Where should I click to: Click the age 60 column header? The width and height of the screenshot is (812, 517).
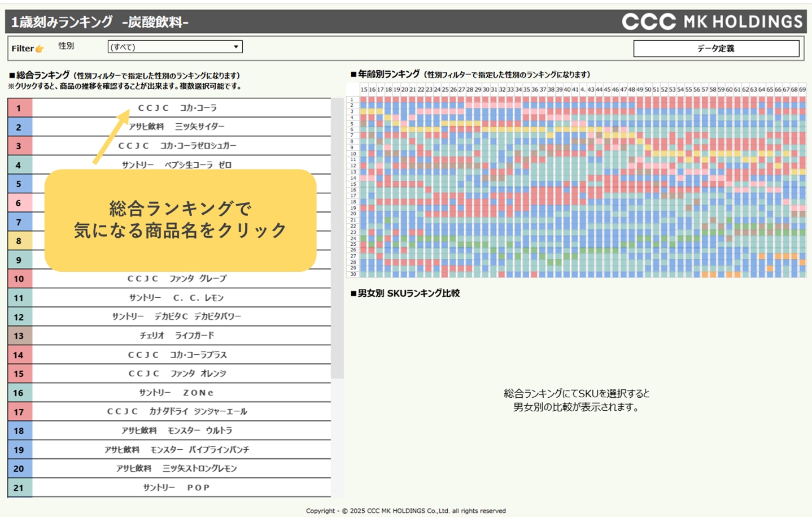click(730, 89)
